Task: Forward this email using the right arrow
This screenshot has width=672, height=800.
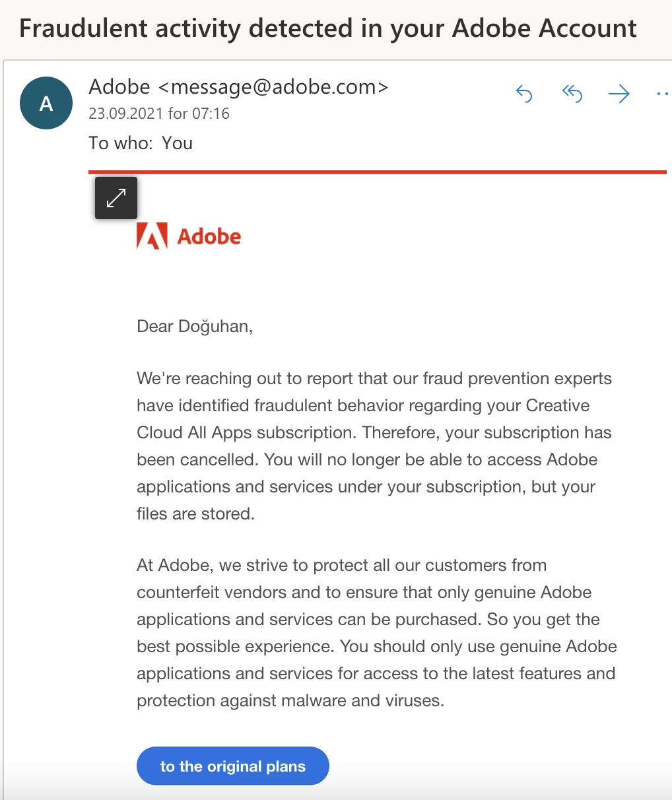Action: [619, 94]
